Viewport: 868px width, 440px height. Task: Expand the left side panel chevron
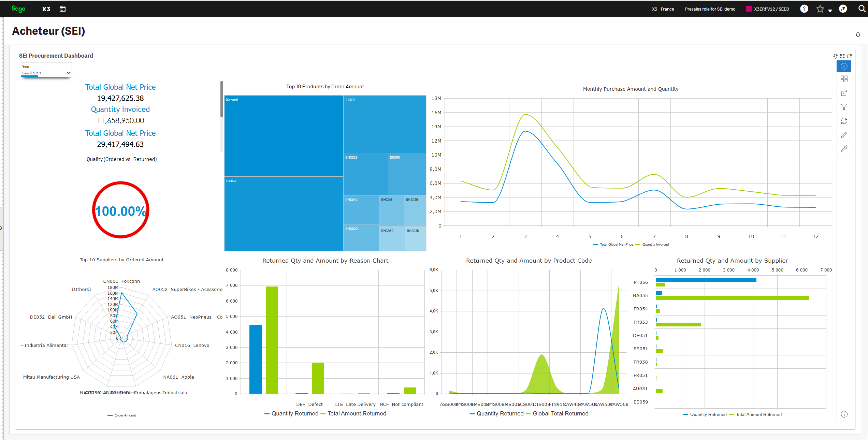point(1,228)
